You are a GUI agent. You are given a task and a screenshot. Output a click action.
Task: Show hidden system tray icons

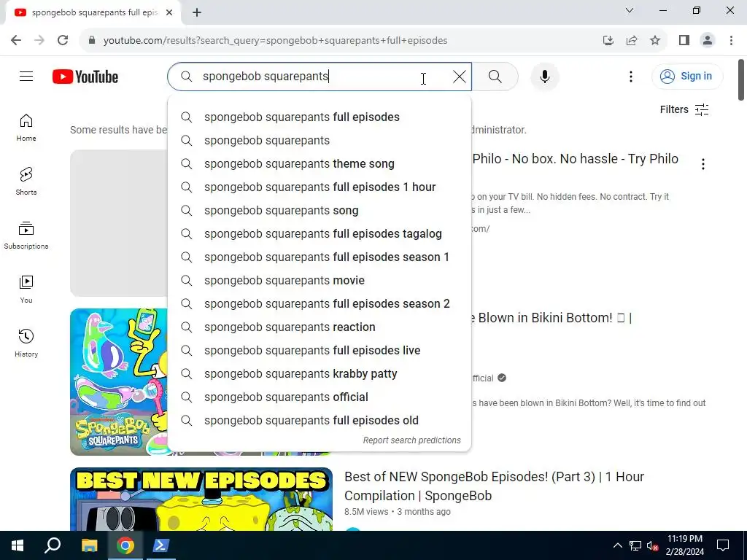pos(617,545)
